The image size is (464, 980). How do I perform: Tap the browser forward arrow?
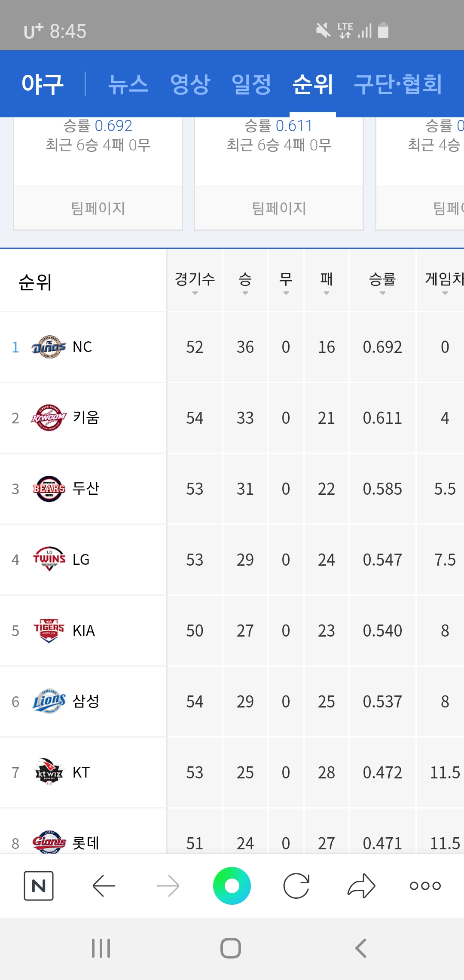(x=168, y=886)
